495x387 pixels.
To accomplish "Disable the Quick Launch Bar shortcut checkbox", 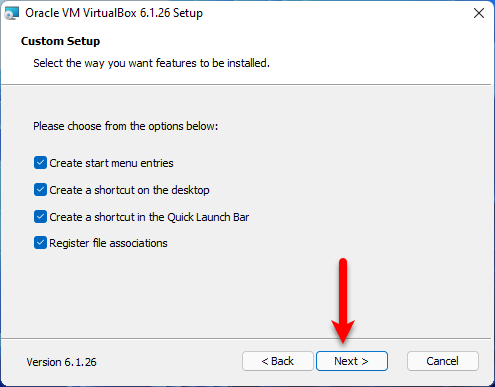I will click(x=40, y=217).
